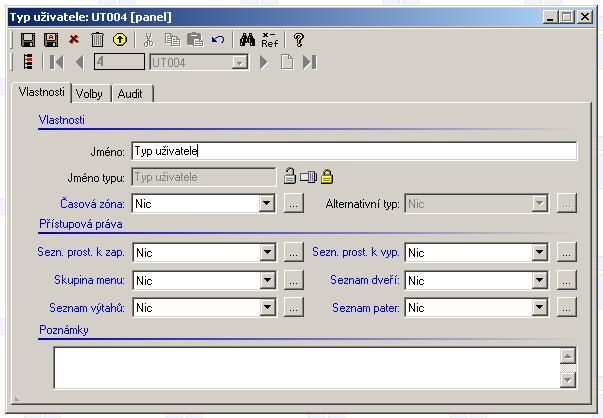Click in the Jméno text field
603x418 pixels.
pyautogui.click(x=354, y=151)
